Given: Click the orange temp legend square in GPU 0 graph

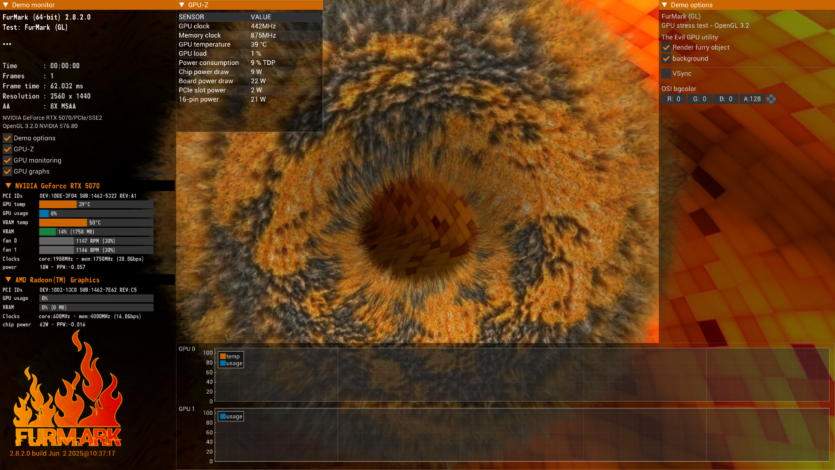Looking at the screenshot, I should coord(223,356).
